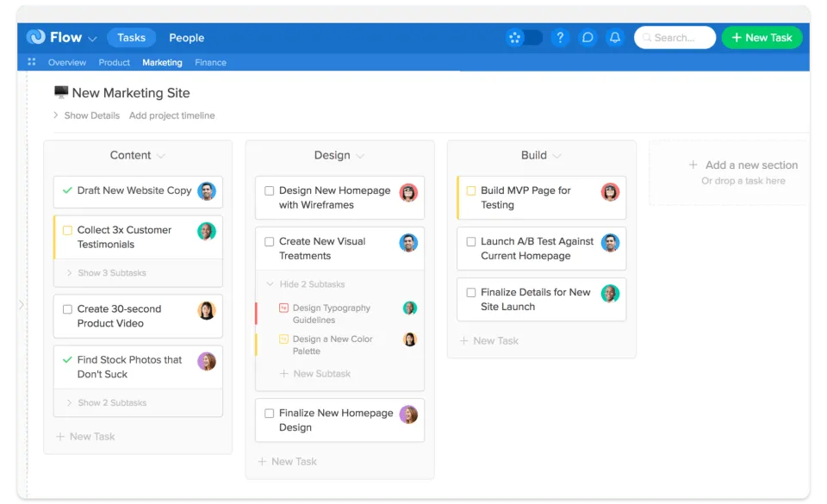Click the grid icon beside Overview
Screen dimensions: 827x504
click(32, 62)
